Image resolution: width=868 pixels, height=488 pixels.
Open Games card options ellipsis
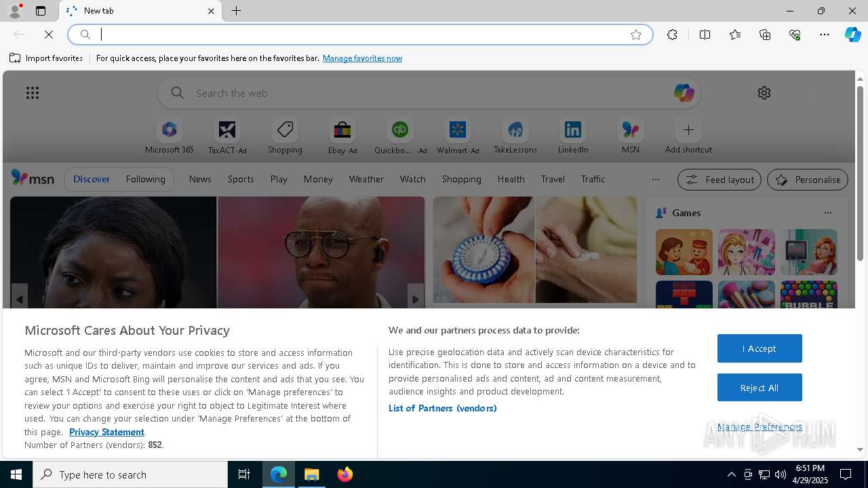[x=827, y=213]
